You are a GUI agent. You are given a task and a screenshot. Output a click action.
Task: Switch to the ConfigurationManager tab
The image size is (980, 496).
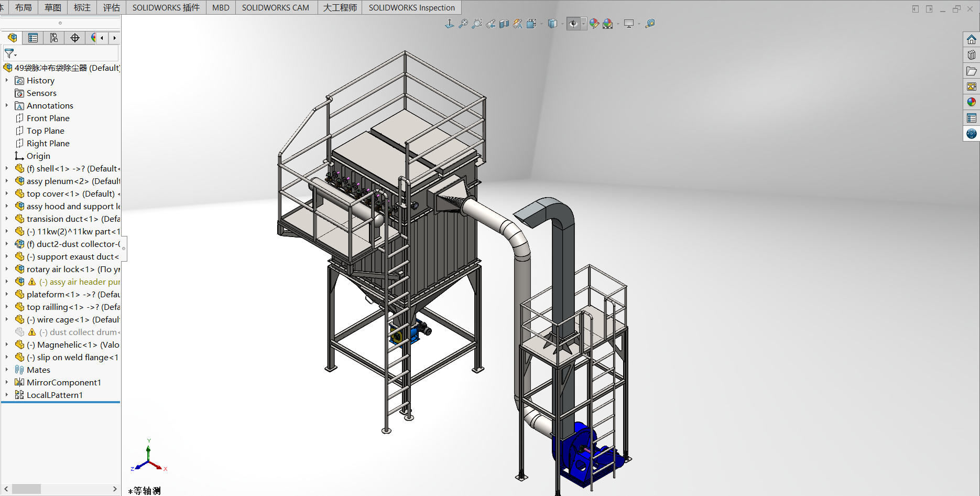pos(54,38)
